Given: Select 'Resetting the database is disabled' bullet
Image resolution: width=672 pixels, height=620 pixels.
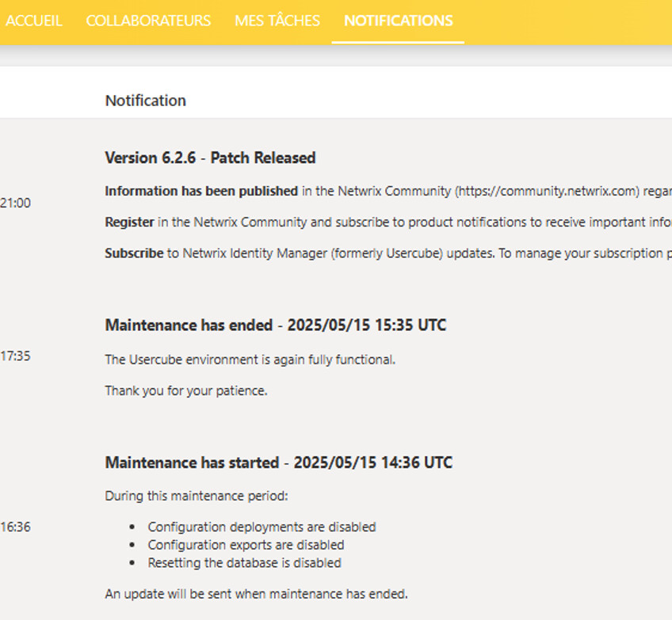Looking at the screenshot, I should (244, 563).
